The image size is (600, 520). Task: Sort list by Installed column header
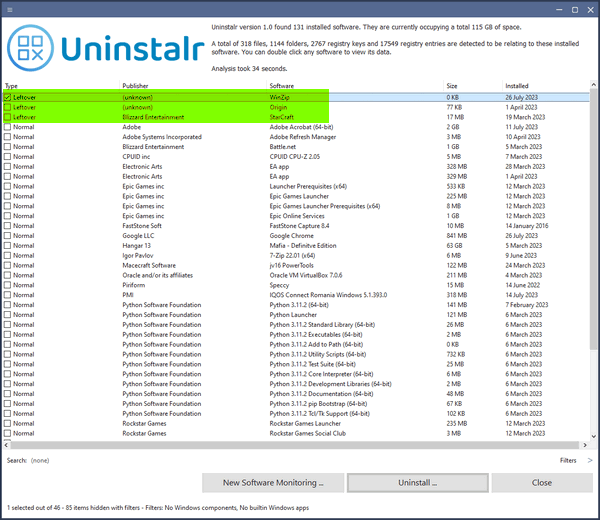[517, 86]
